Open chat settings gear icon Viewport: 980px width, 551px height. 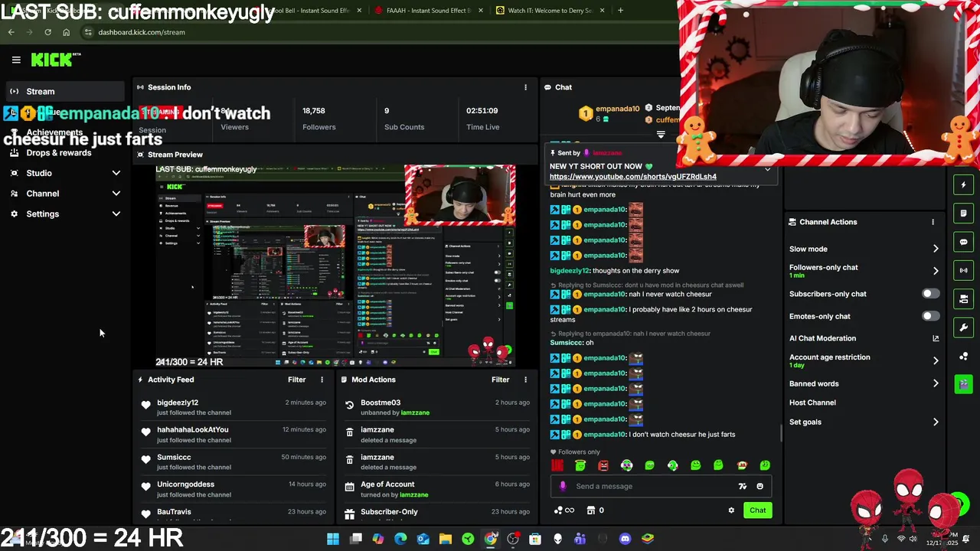pos(731,510)
